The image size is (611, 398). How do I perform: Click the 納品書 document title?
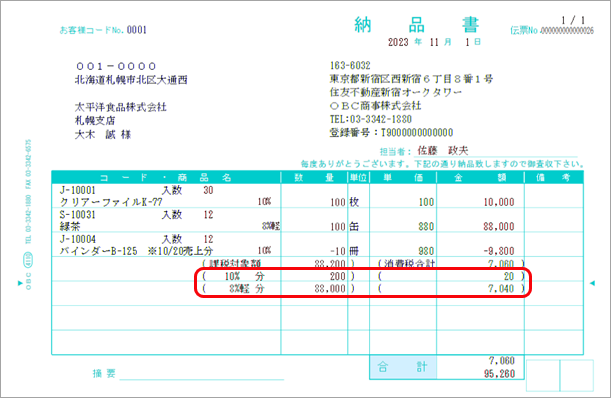click(417, 25)
